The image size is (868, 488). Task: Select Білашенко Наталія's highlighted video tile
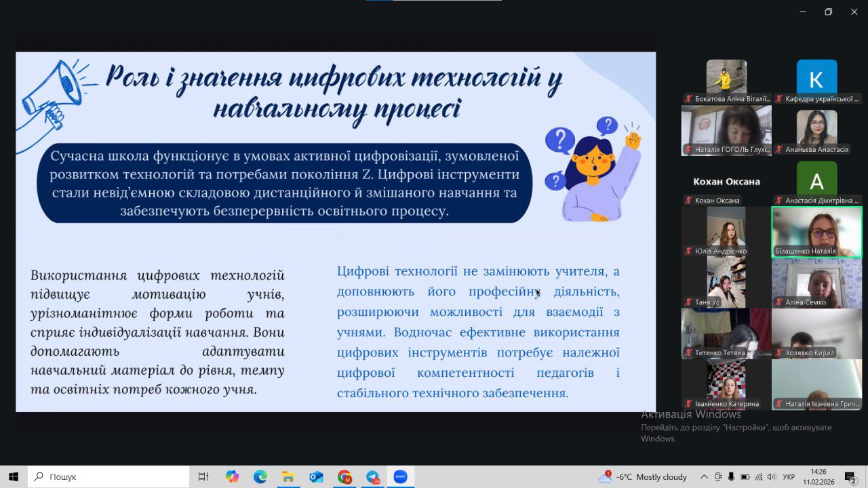[x=816, y=232]
